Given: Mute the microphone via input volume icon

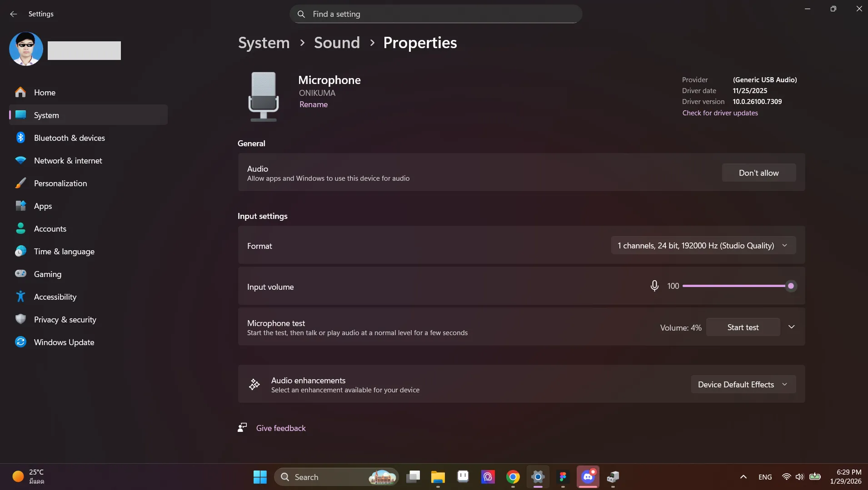Looking at the screenshot, I should coord(654,286).
